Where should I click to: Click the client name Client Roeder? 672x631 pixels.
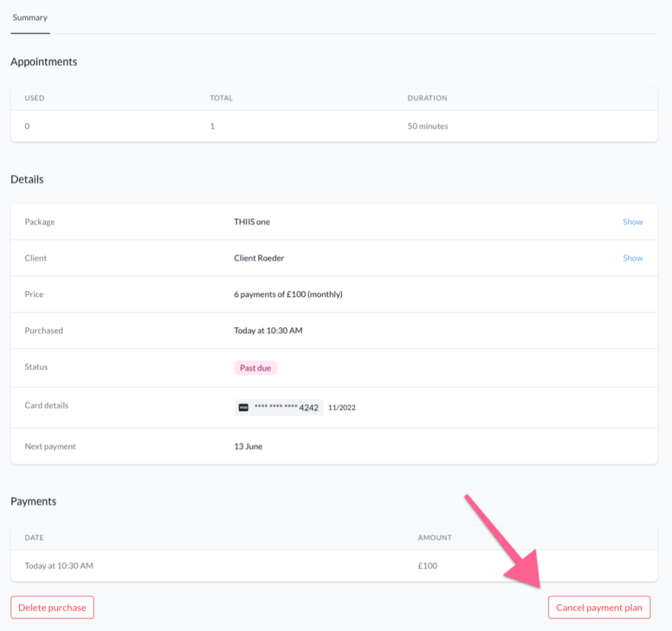tap(259, 258)
